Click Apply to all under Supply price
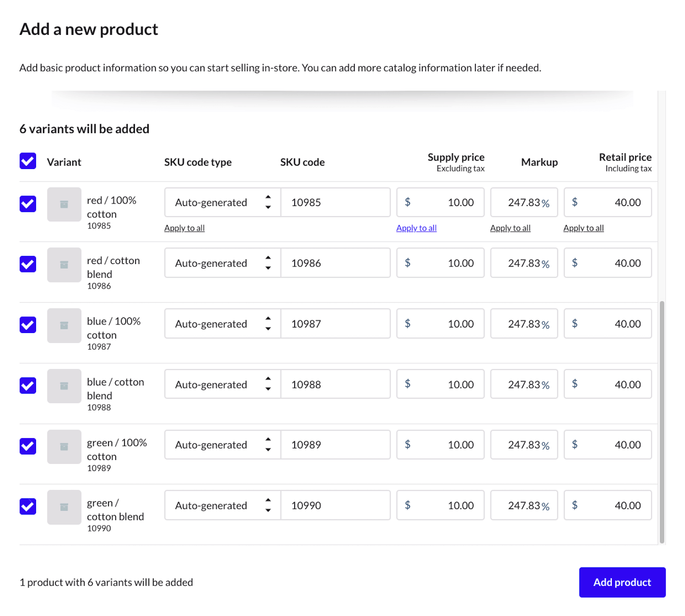 pos(416,227)
